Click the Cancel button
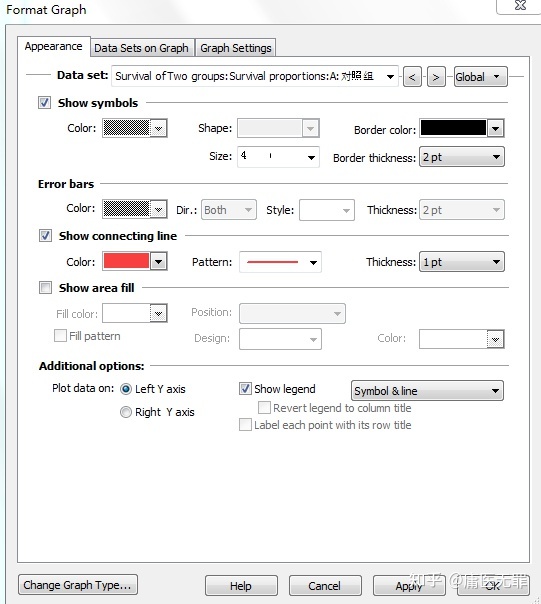The image size is (541, 604). coord(325,586)
